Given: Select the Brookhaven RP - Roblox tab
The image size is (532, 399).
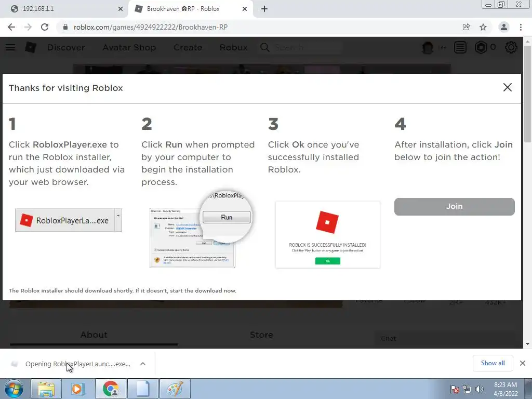Looking at the screenshot, I should (x=190, y=9).
